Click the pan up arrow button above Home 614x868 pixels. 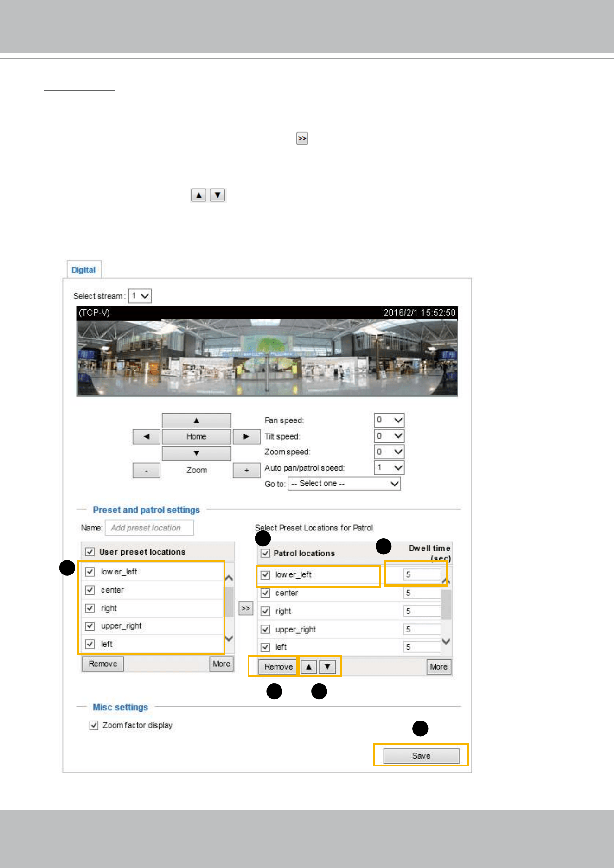196,421
